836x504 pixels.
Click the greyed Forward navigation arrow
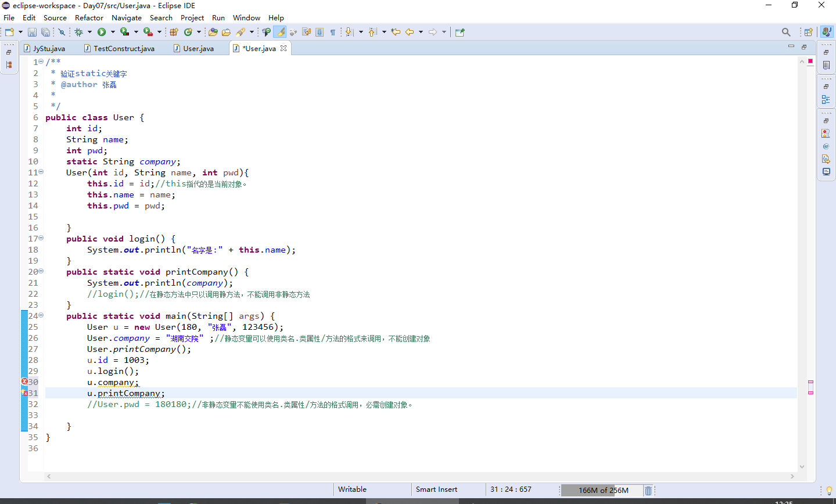point(432,32)
